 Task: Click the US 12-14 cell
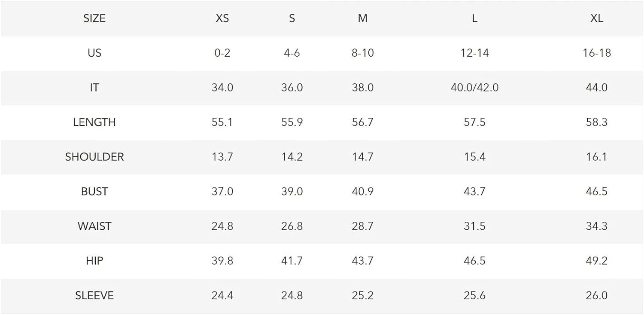(474, 53)
